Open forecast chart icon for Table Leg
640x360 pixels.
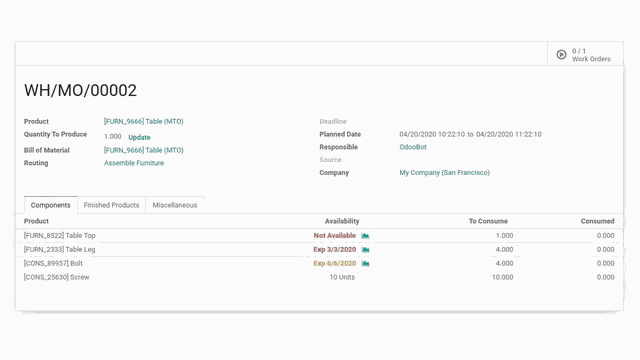(365, 249)
